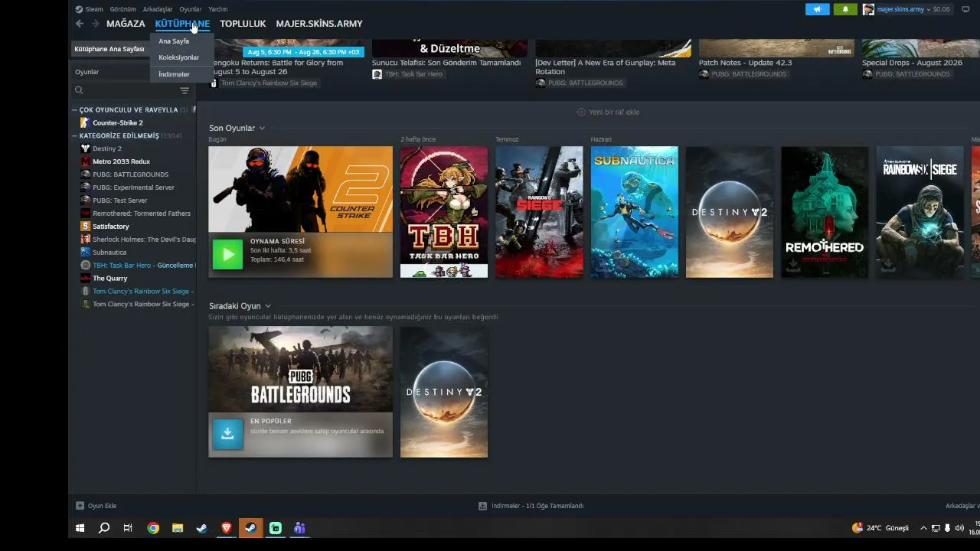Click the plus icon next to Oyun Ekle
This screenshot has height=551, width=980.
80,506
